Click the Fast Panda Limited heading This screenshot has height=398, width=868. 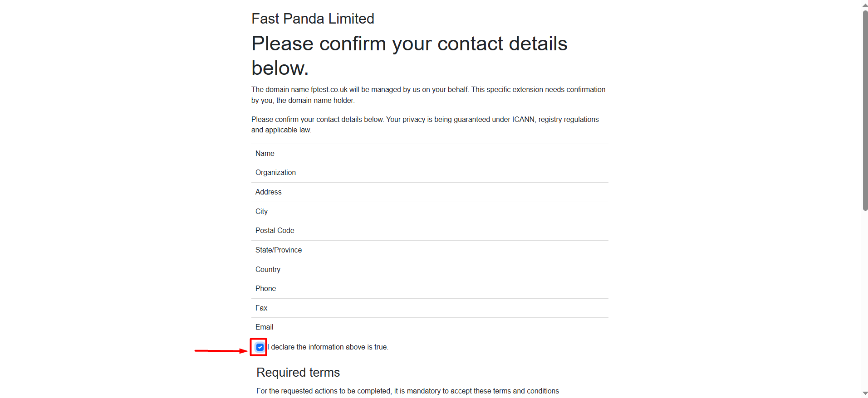point(313,19)
